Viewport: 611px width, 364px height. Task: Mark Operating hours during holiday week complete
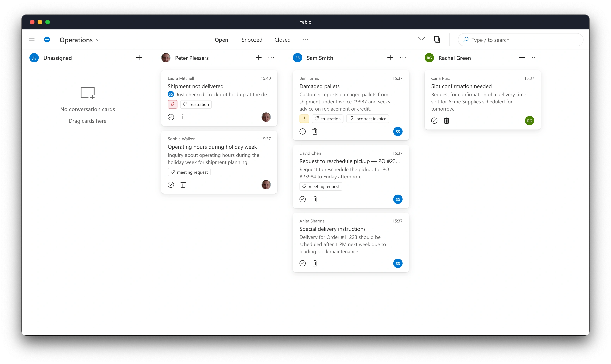point(171,185)
